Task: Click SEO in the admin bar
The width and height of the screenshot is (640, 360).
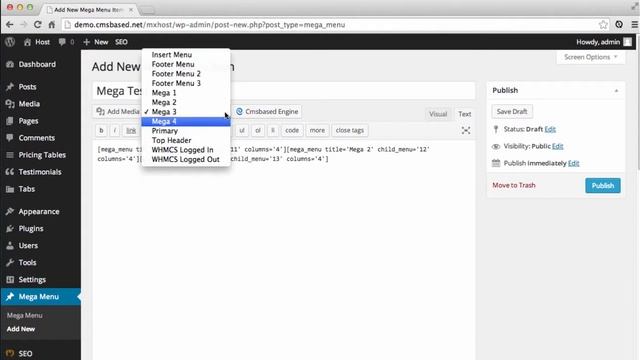Action: coord(121,42)
